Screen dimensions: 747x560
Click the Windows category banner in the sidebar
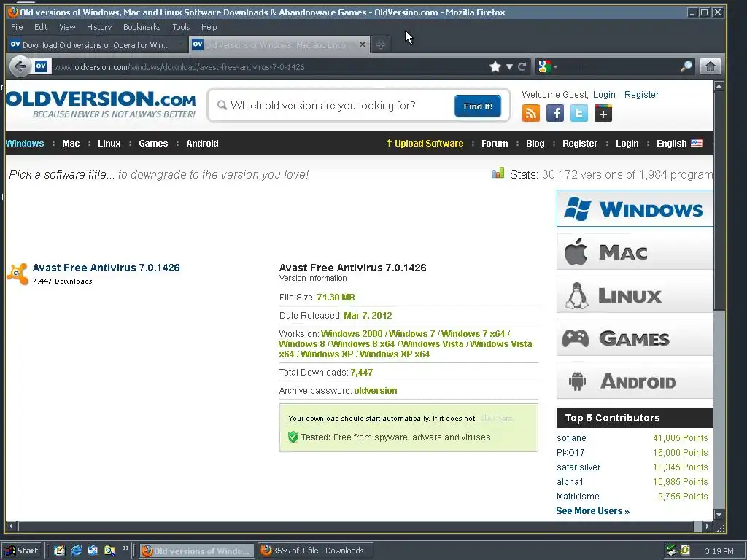coord(635,208)
